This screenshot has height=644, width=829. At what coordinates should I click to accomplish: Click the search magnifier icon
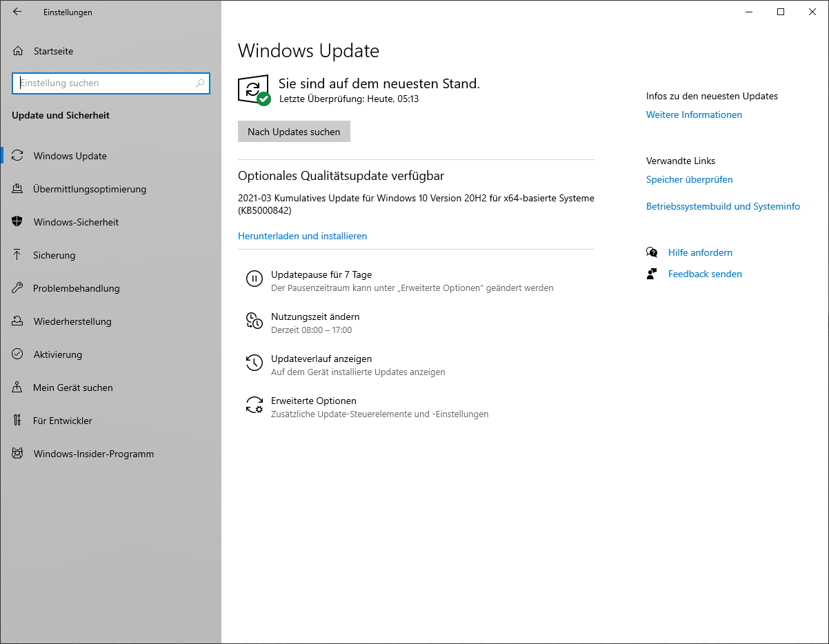click(200, 83)
